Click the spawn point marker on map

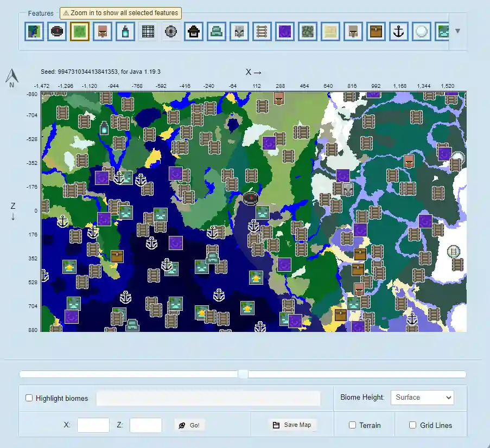pos(251,198)
